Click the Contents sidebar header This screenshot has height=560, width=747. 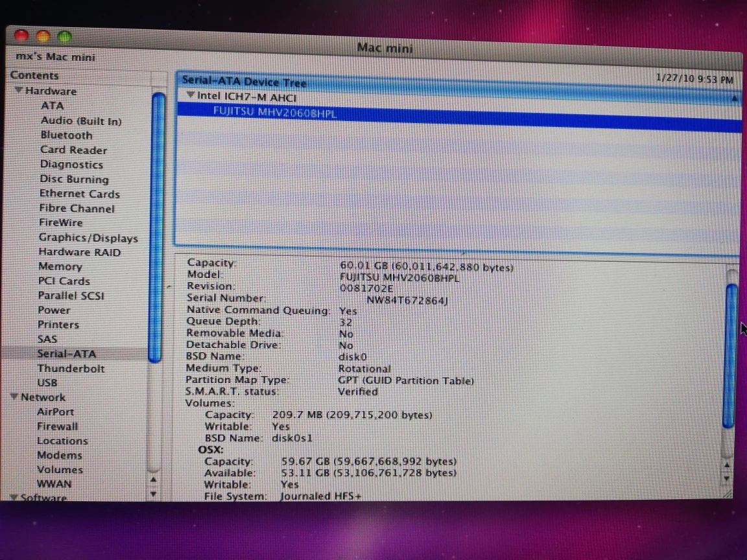[34, 75]
